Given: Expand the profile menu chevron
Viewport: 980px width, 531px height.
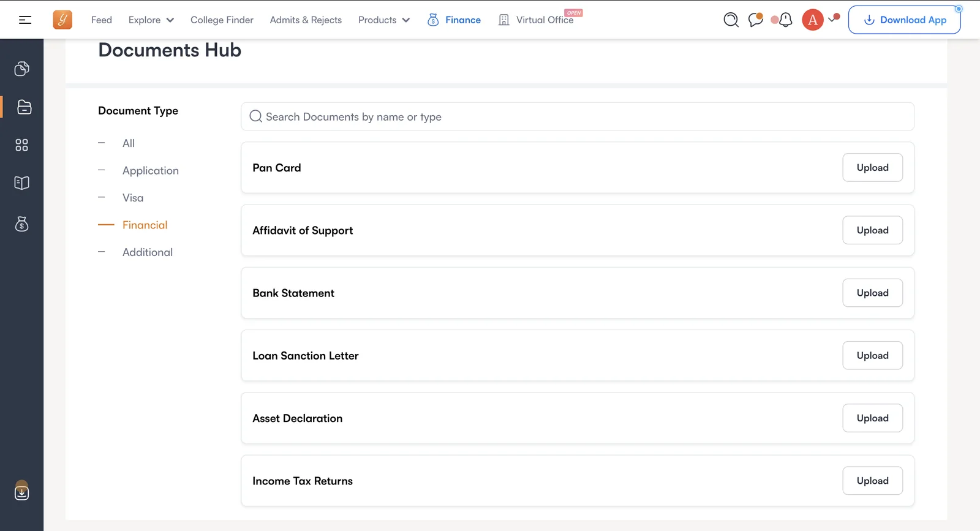Looking at the screenshot, I should pyautogui.click(x=832, y=20).
